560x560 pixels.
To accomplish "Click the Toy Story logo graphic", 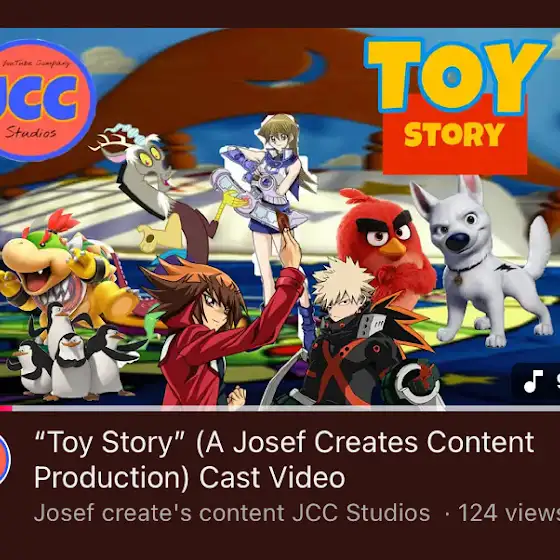I will [457, 105].
